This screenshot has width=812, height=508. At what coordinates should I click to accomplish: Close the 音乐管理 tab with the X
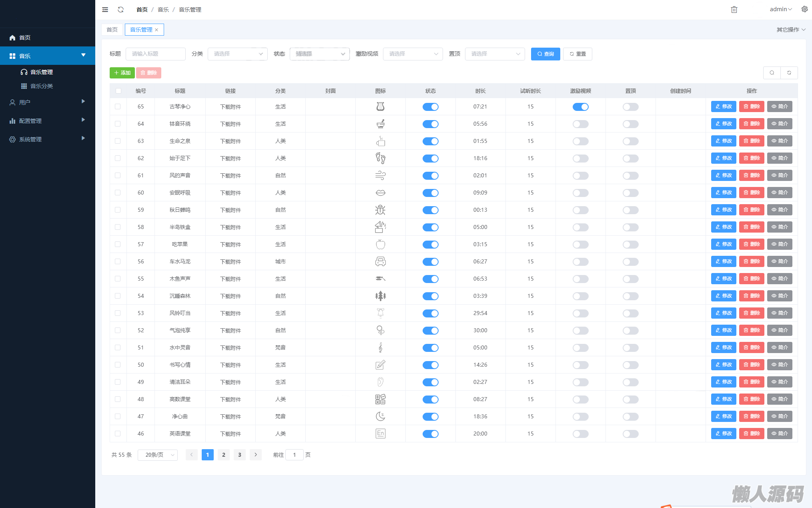point(156,30)
